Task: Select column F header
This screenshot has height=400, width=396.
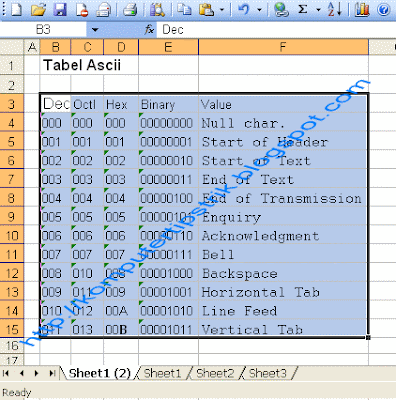Action: pyautogui.click(x=283, y=47)
